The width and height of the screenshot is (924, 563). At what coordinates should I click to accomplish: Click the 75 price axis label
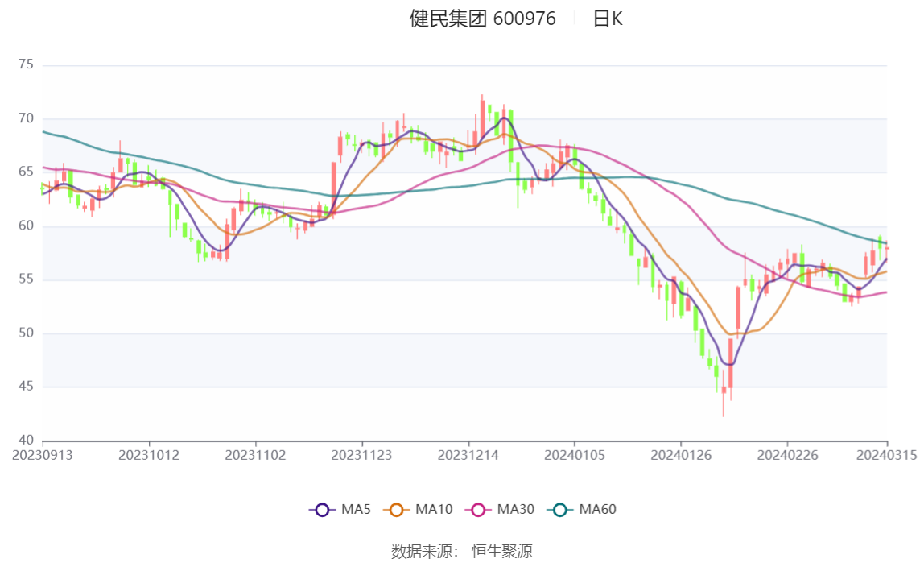click(x=26, y=64)
